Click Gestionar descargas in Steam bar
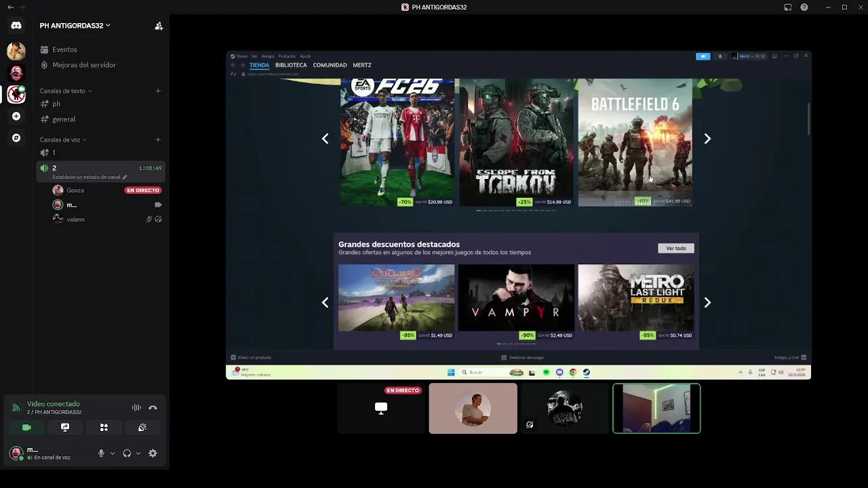Viewport: 868px width, 488px height. (522, 357)
